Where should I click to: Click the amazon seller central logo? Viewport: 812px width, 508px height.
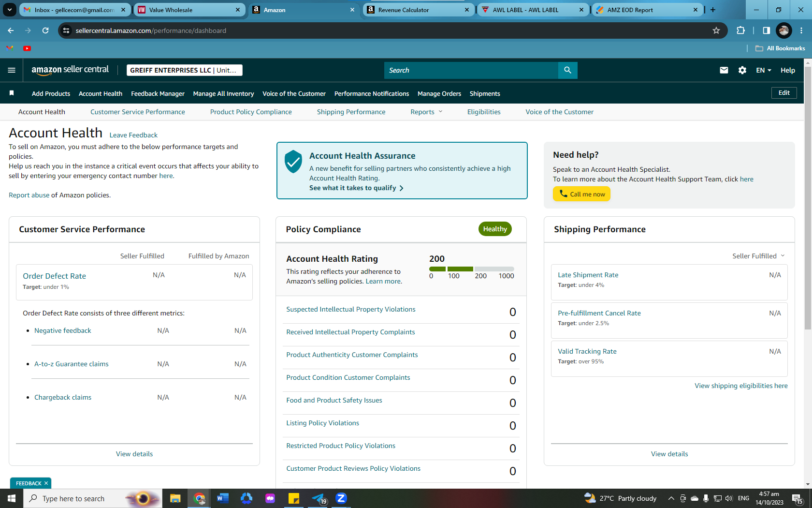(x=70, y=70)
